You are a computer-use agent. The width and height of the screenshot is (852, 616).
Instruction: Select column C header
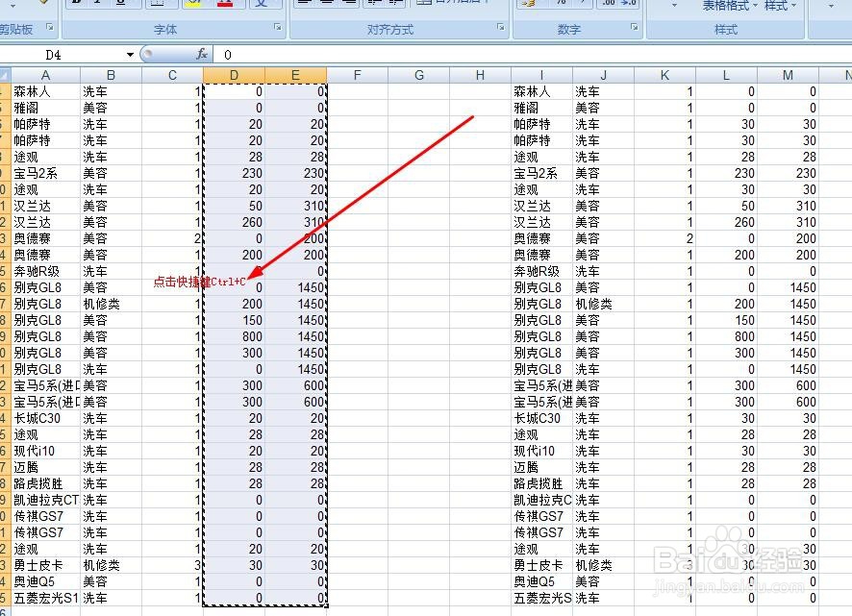tap(172, 75)
